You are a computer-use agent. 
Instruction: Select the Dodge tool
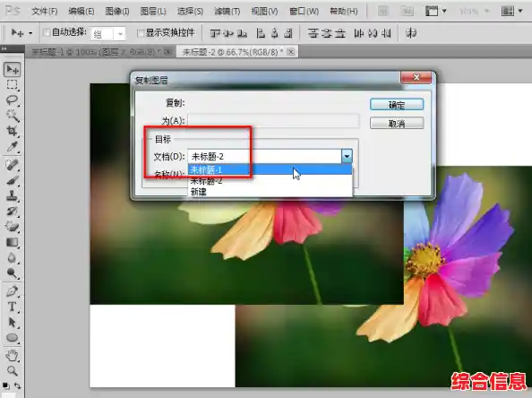pyautogui.click(x=13, y=273)
